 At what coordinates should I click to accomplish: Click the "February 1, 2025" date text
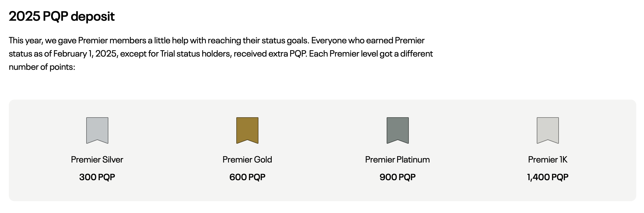(86, 54)
